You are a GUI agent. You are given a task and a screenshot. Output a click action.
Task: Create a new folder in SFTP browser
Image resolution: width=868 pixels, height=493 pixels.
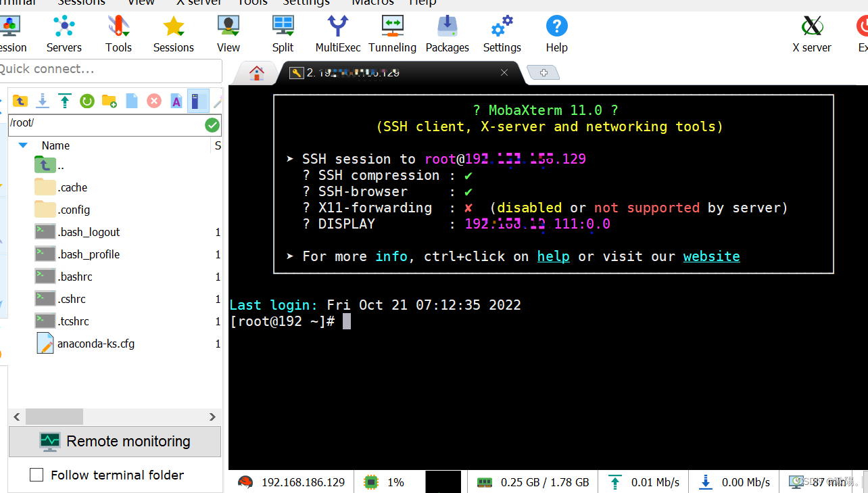pos(110,101)
